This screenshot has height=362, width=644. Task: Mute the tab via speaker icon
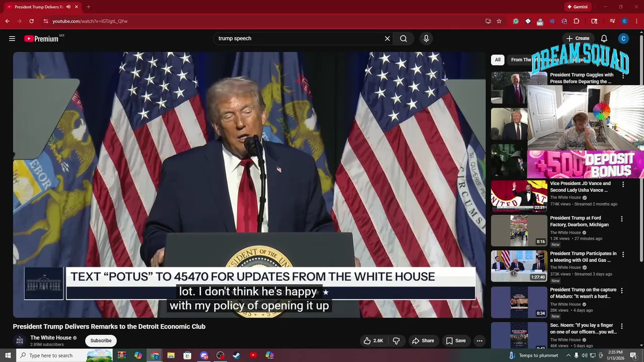68,7
